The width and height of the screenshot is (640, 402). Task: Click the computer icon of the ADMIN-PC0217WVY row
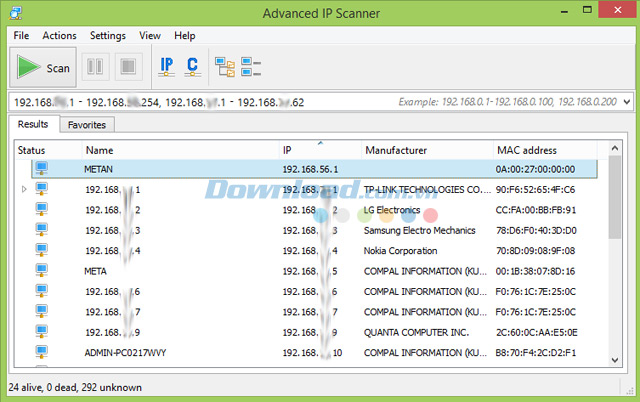pyautogui.click(x=41, y=352)
